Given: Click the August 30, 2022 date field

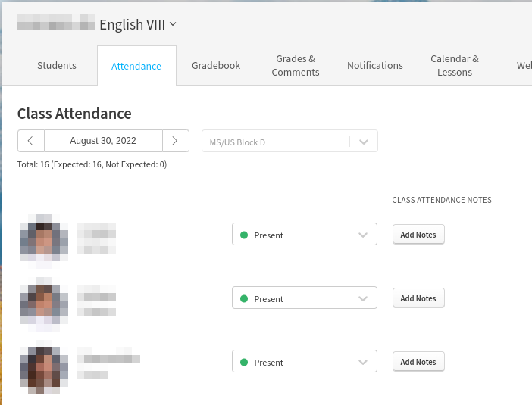Looking at the screenshot, I should click(103, 141).
